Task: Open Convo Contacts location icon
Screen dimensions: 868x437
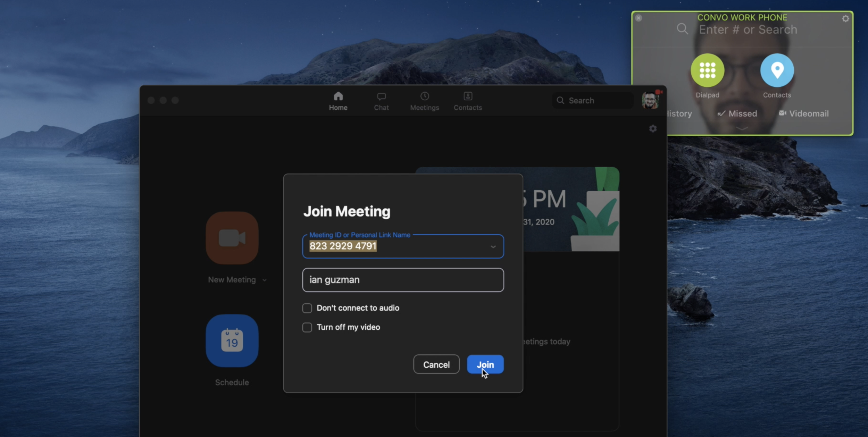Action: [777, 70]
